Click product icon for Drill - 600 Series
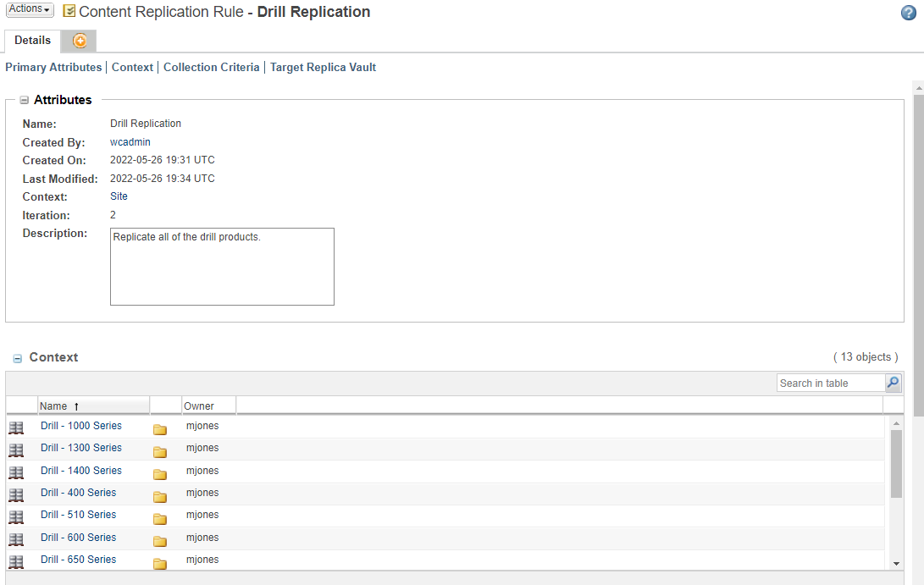The image size is (924, 585). pos(16,539)
